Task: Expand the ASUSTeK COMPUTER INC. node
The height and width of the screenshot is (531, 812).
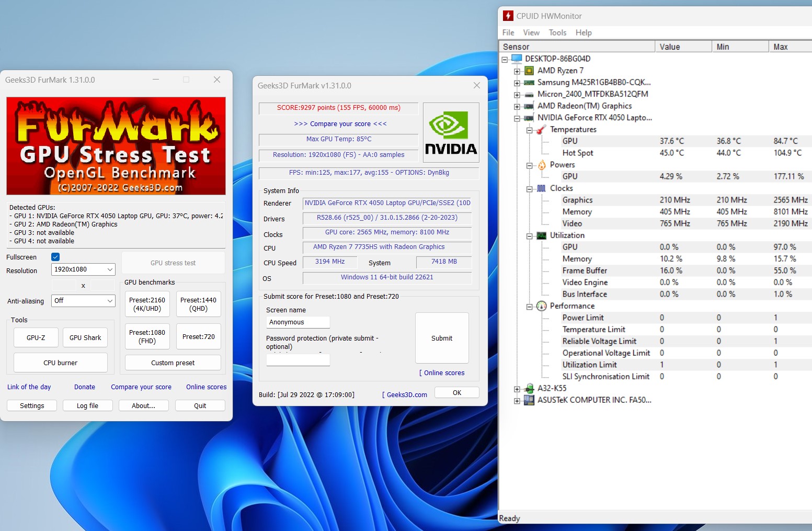Action: click(x=517, y=401)
